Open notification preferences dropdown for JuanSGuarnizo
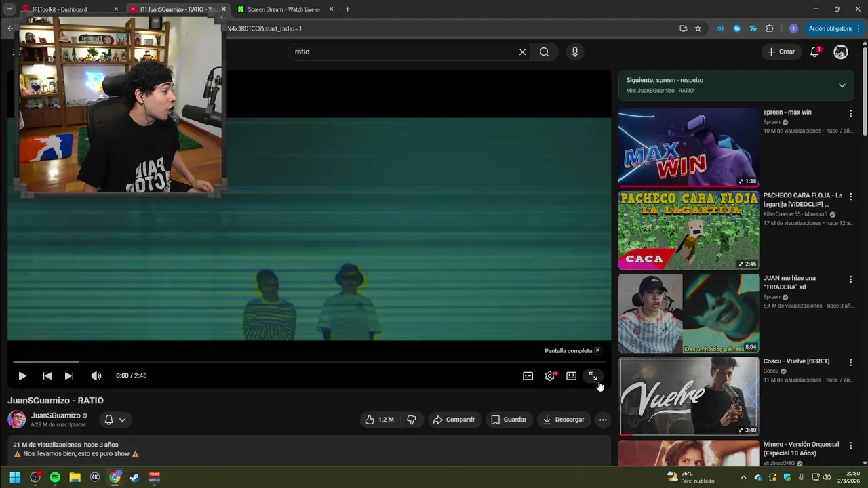This screenshot has width=868, height=488. tap(115, 420)
